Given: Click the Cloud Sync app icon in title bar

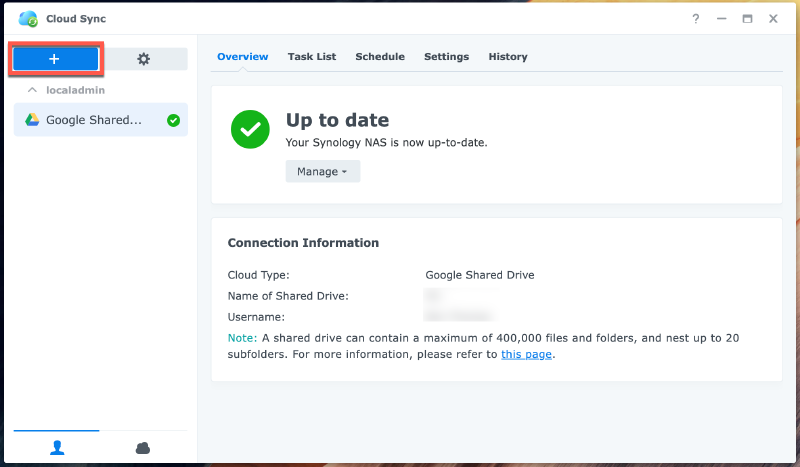Looking at the screenshot, I should point(28,18).
